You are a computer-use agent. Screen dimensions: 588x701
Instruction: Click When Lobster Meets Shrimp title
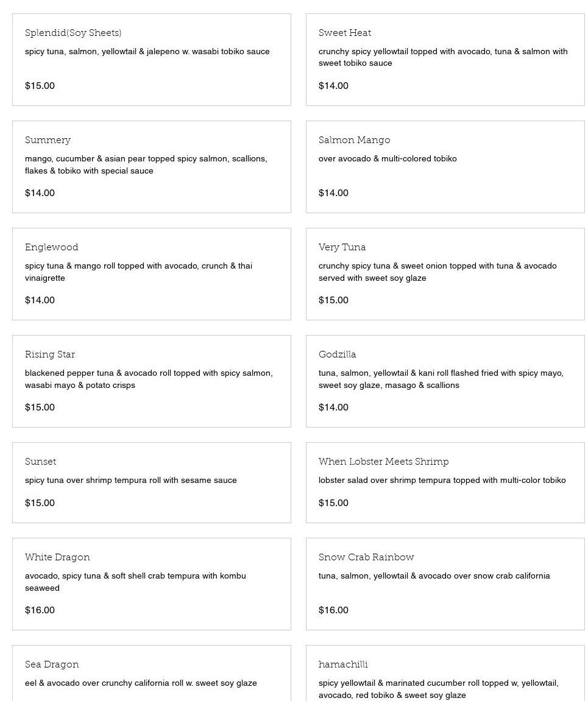coord(383,462)
